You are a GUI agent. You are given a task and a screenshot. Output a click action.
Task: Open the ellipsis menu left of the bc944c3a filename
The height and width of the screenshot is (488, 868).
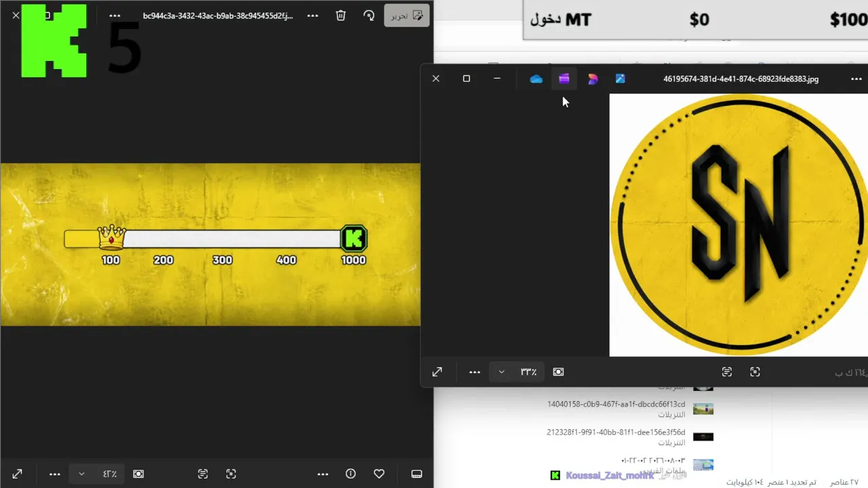point(115,16)
